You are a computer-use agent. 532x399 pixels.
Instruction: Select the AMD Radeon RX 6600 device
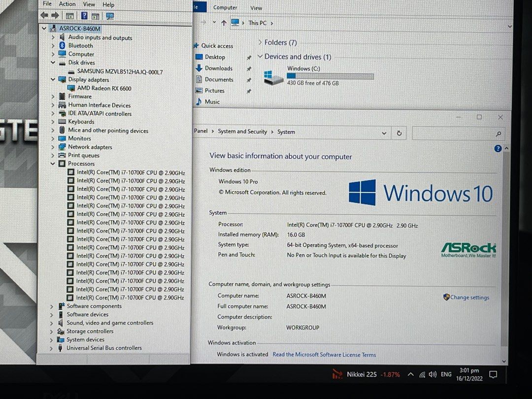tap(103, 88)
